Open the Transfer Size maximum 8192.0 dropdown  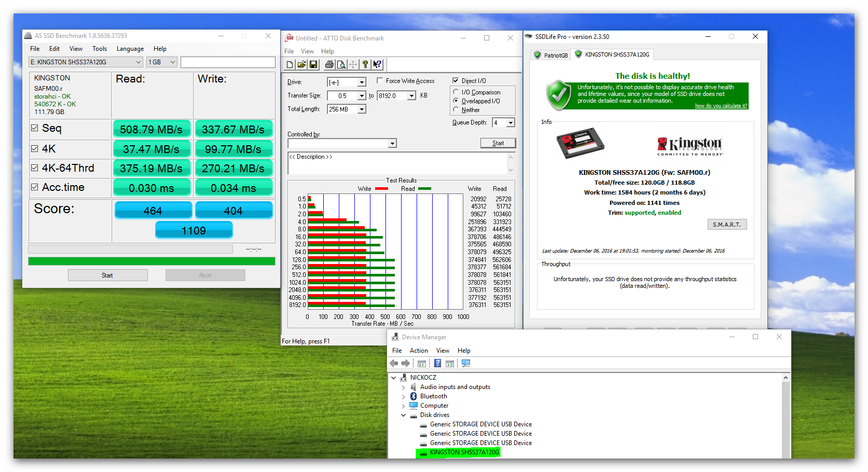click(x=411, y=96)
